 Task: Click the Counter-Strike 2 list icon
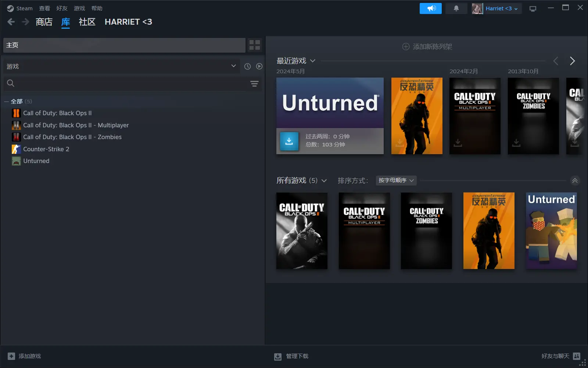click(16, 149)
